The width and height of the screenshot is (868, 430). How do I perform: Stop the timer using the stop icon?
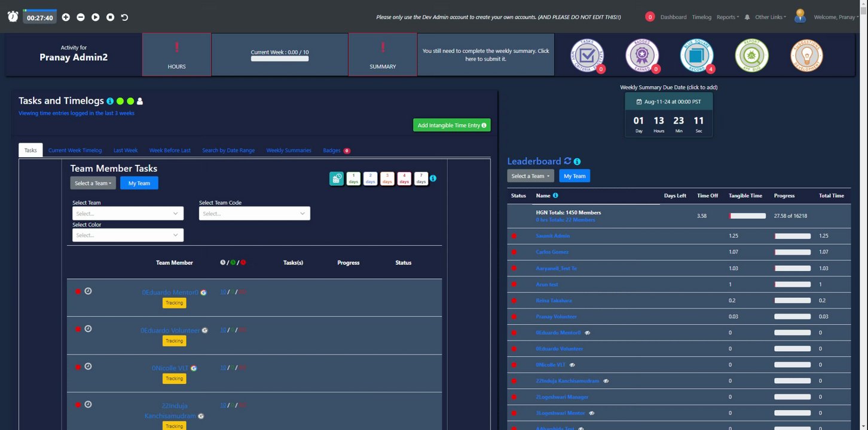pyautogui.click(x=110, y=17)
